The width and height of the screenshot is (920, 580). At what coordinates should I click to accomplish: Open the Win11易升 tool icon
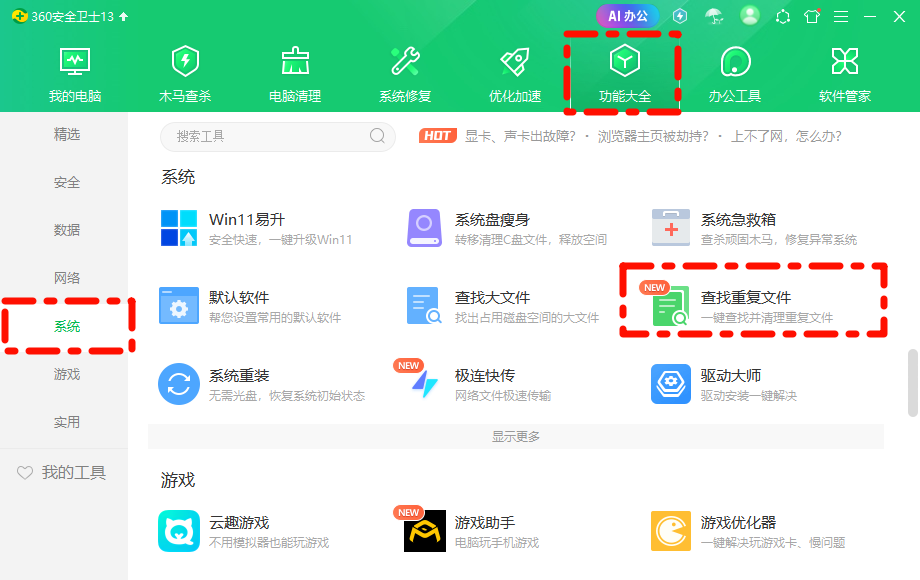[x=179, y=228]
